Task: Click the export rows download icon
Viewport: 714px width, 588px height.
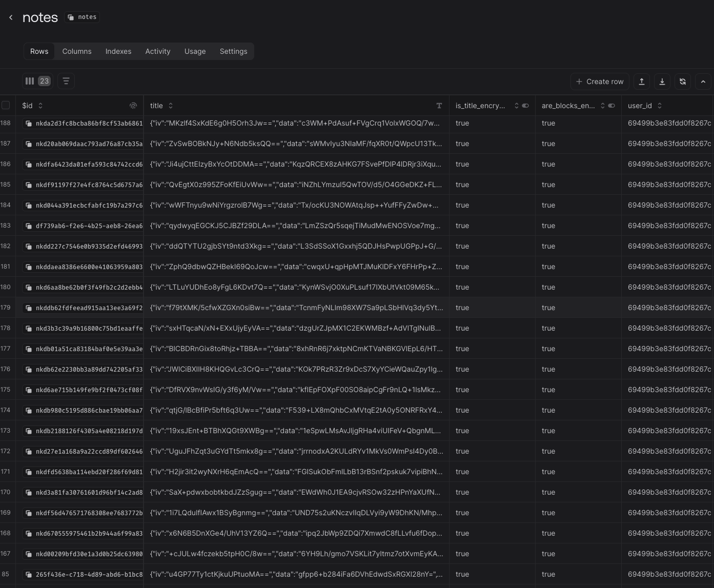Action: pos(662,81)
